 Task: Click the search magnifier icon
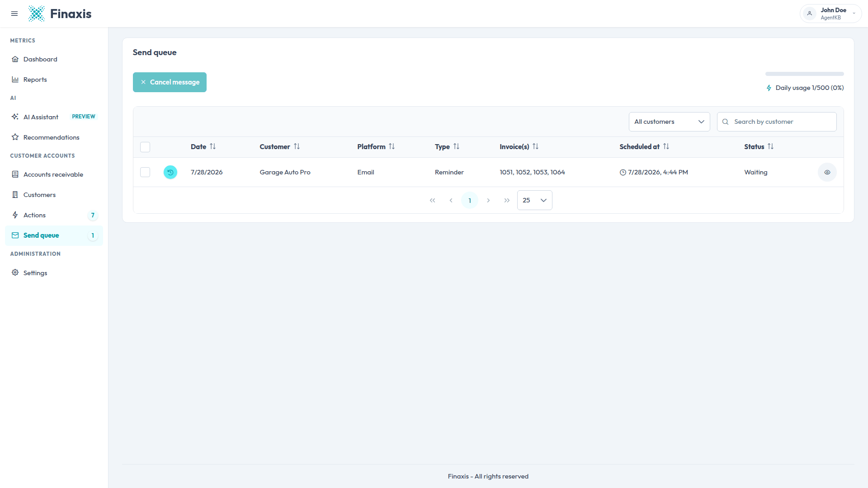pyautogui.click(x=725, y=122)
